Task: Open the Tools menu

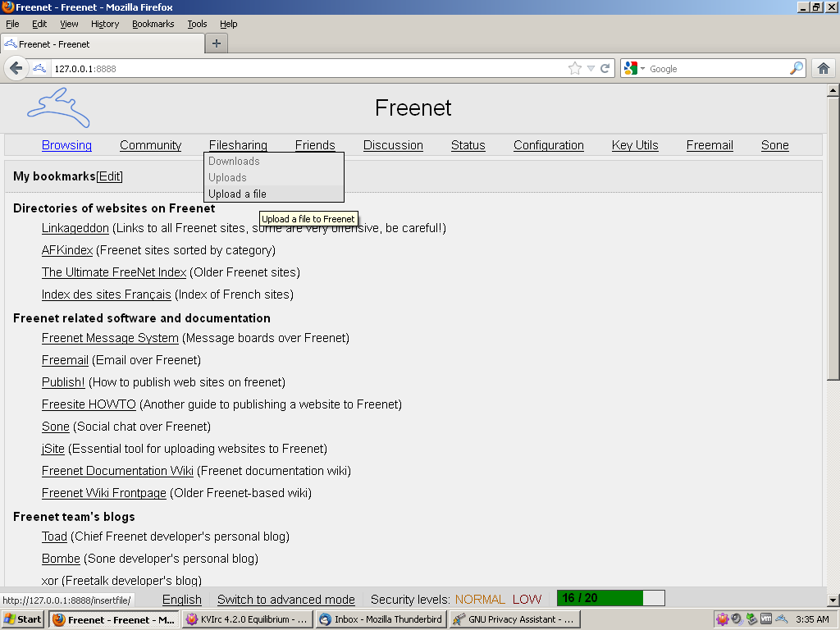Action: click(x=197, y=24)
